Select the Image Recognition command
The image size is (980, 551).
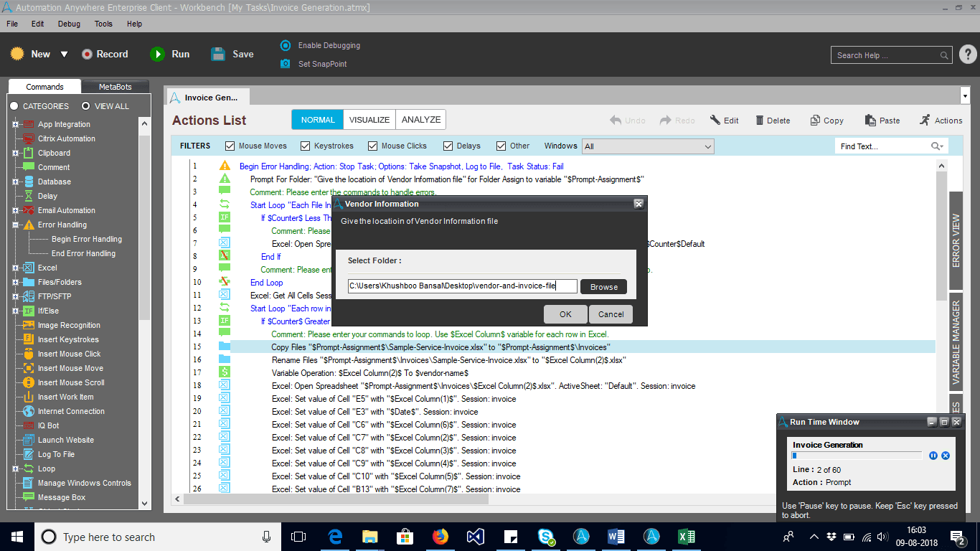click(69, 325)
